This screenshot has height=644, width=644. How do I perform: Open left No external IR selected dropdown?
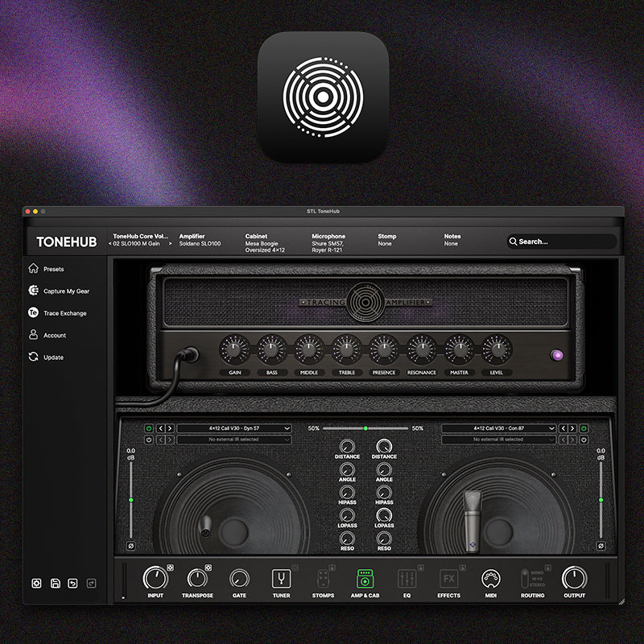tap(234, 440)
